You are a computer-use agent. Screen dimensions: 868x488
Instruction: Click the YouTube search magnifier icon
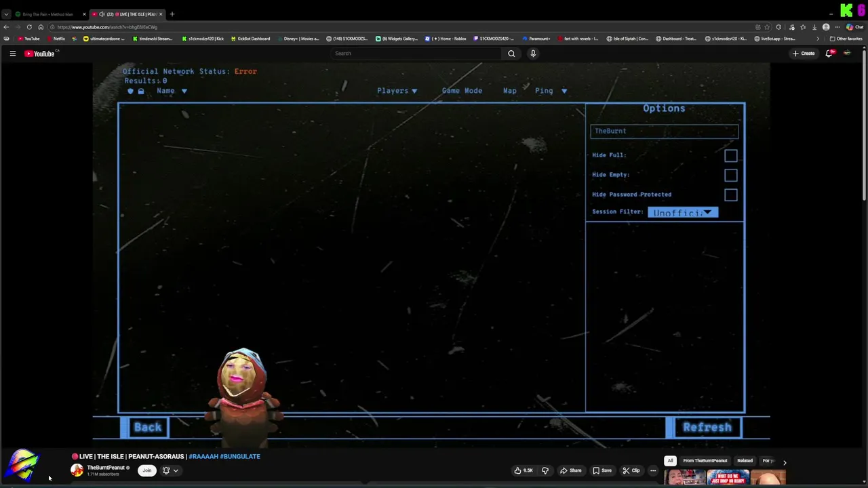tap(511, 54)
